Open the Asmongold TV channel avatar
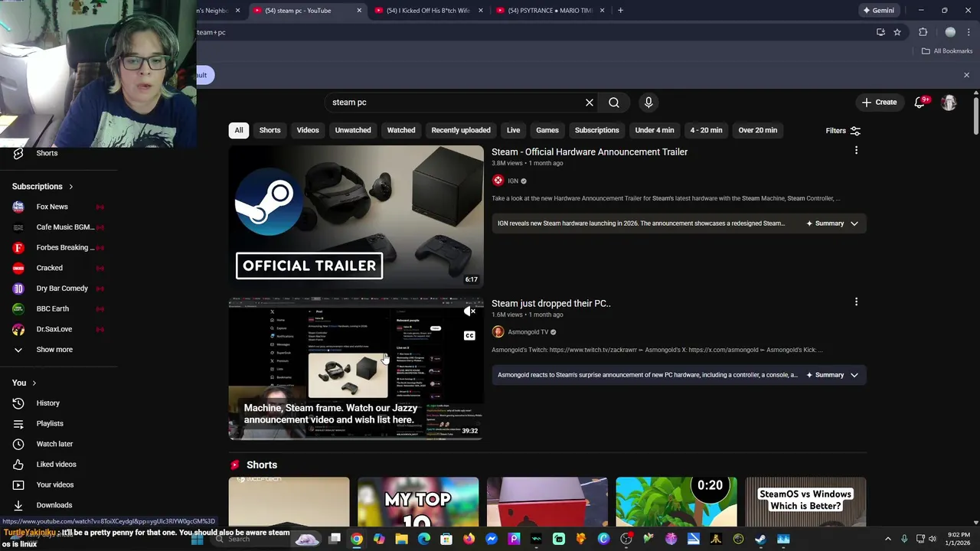This screenshot has height=551, width=980. click(x=498, y=332)
